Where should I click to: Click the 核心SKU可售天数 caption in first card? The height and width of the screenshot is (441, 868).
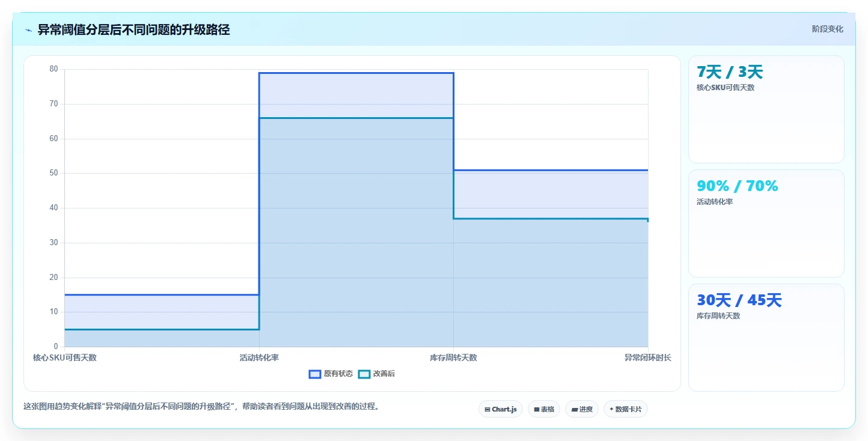(726, 88)
